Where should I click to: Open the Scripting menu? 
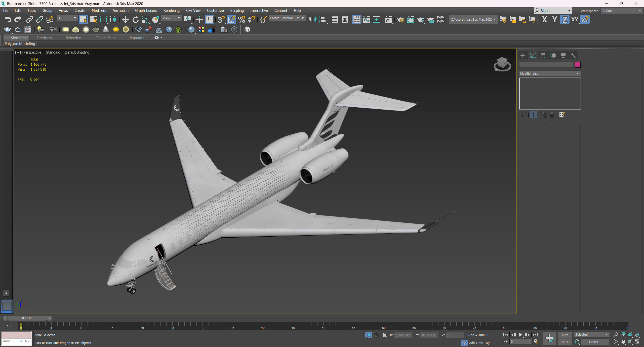tap(237, 11)
